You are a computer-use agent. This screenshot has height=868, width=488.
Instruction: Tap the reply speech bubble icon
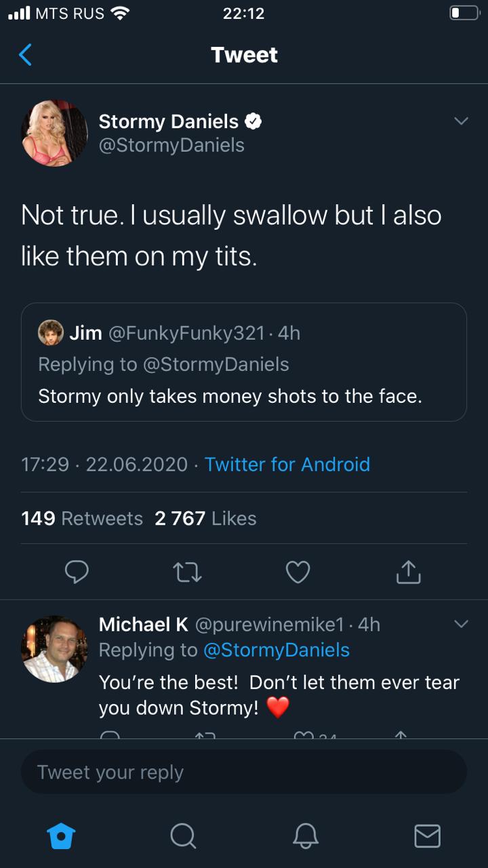(77, 573)
